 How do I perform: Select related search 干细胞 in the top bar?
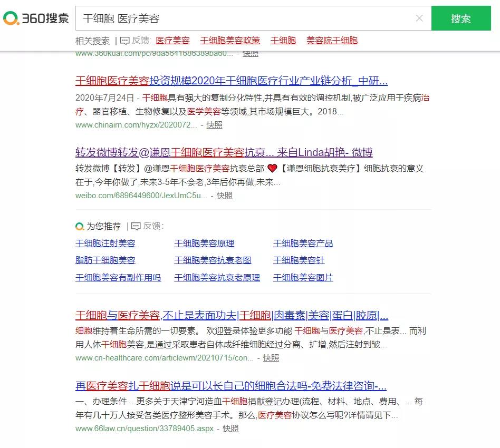[283, 41]
